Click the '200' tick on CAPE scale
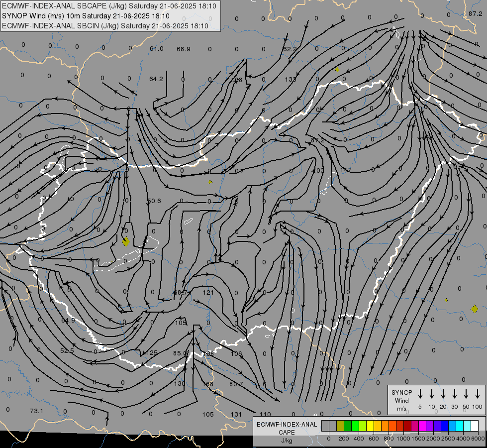Viewport: 487px width, 448px height. tap(344, 439)
